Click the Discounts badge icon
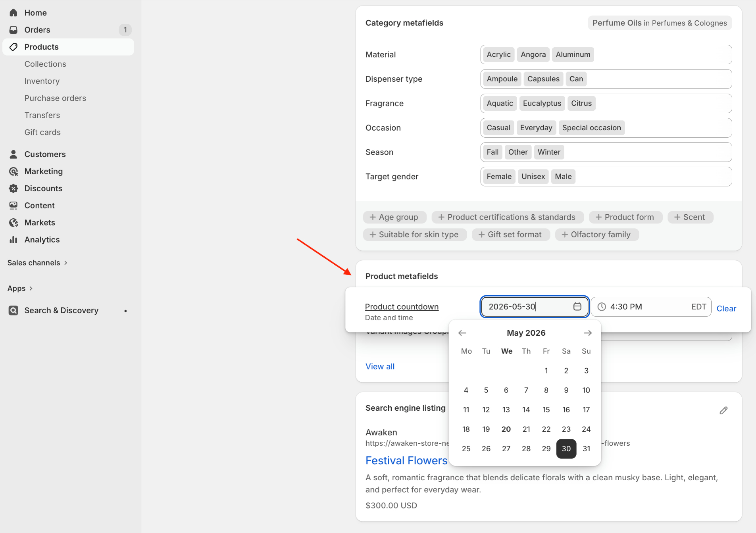This screenshot has height=533, width=756. (13, 188)
